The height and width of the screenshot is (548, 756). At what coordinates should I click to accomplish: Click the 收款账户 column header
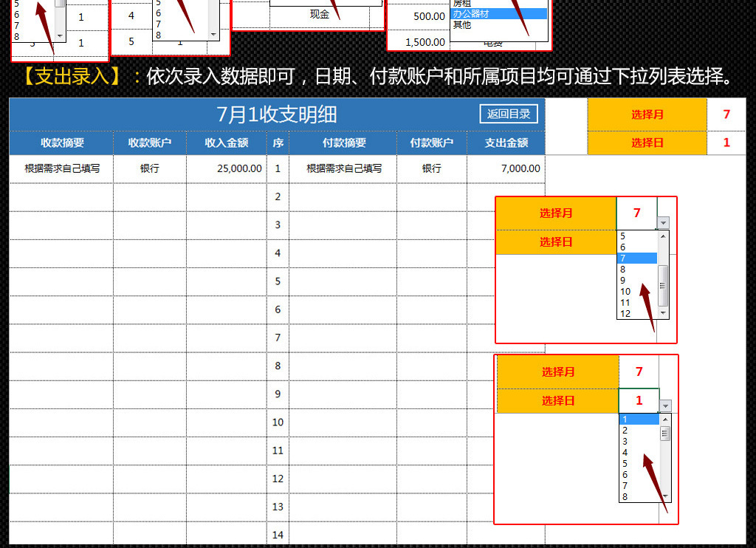point(150,143)
